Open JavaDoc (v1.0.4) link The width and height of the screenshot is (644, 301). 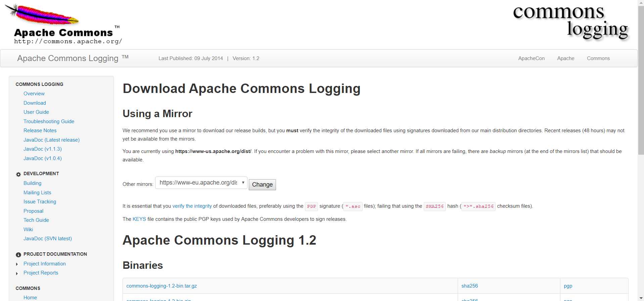point(43,158)
